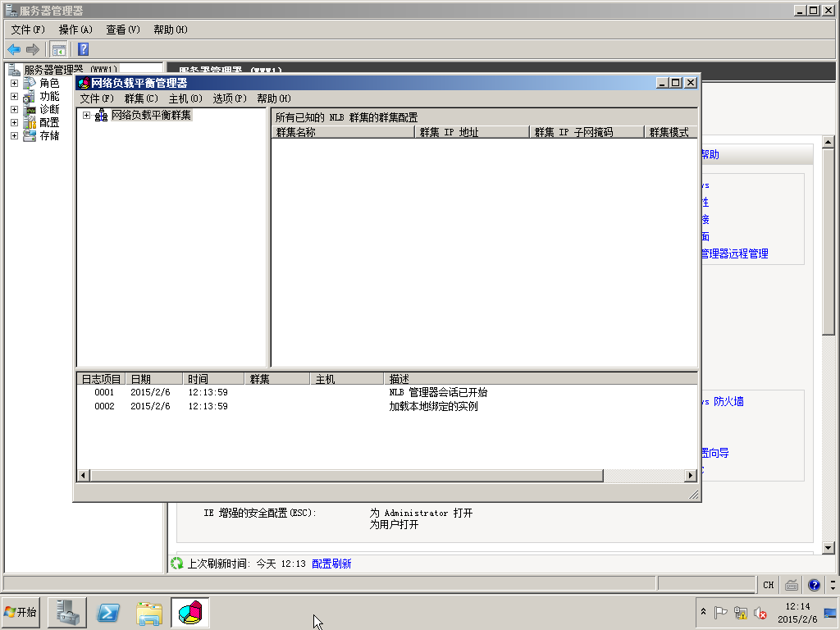Click the back arrow in Server Manager toolbar
Viewport: 840px width, 630px height.
pyautogui.click(x=14, y=50)
